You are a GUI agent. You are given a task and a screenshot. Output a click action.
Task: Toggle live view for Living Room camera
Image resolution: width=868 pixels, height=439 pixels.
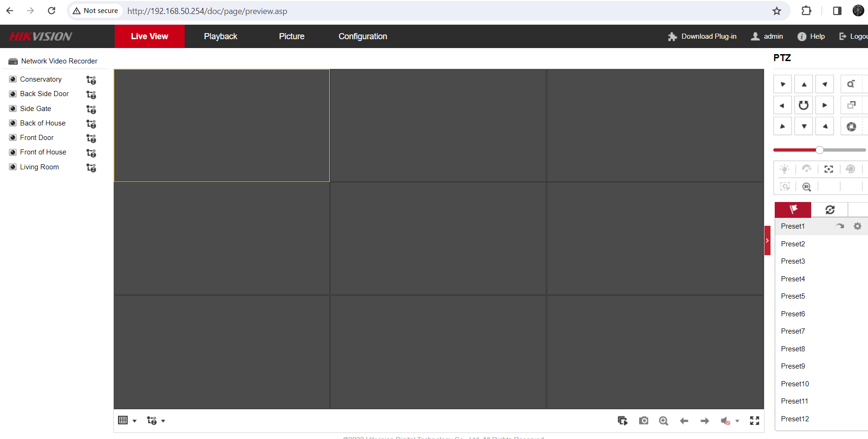pos(13,167)
